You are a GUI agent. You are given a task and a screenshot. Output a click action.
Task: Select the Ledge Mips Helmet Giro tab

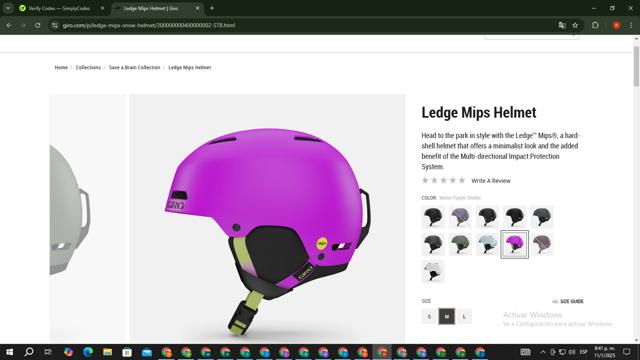point(151,8)
